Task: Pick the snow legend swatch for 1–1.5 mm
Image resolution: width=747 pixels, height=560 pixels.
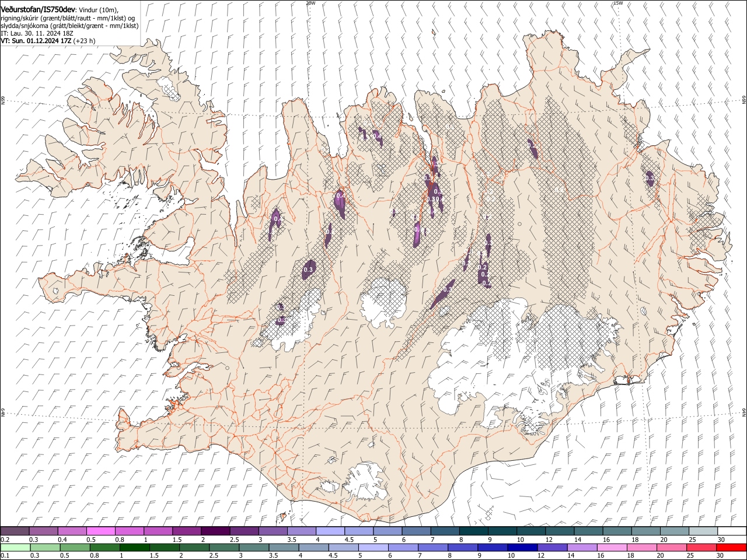Action: click(x=158, y=531)
